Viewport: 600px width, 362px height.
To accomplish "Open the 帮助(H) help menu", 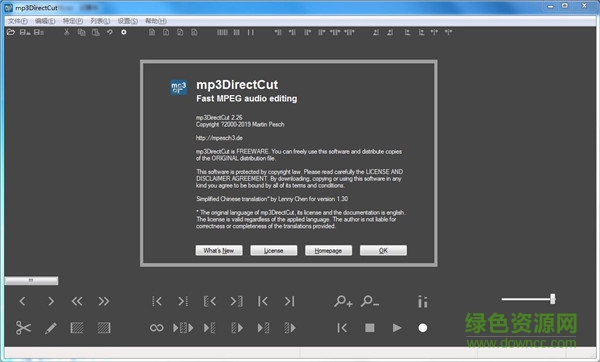I will click(156, 21).
